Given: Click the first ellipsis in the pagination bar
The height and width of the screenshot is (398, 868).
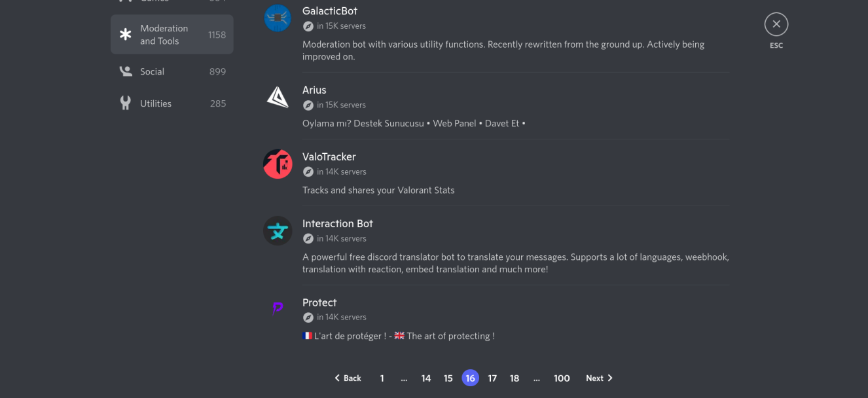Looking at the screenshot, I should 404,378.
